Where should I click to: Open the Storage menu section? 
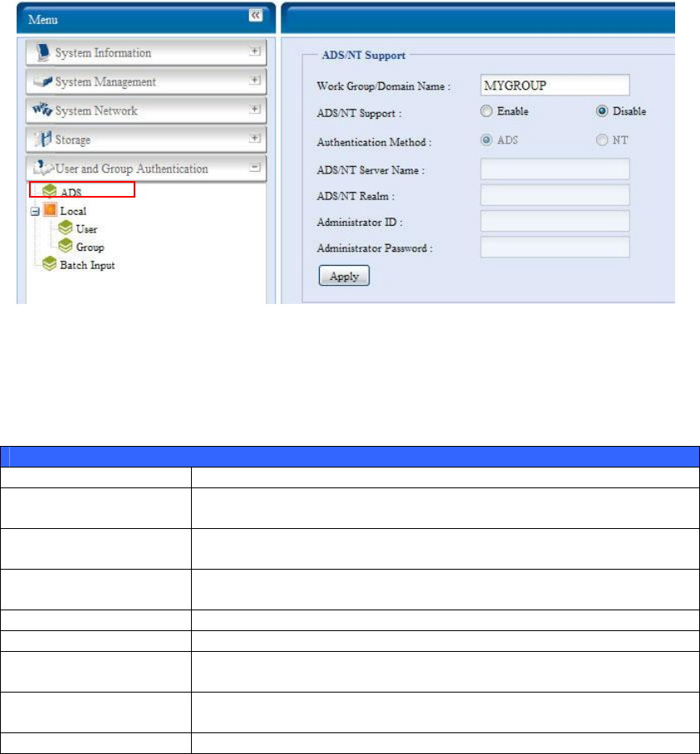(x=146, y=140)
